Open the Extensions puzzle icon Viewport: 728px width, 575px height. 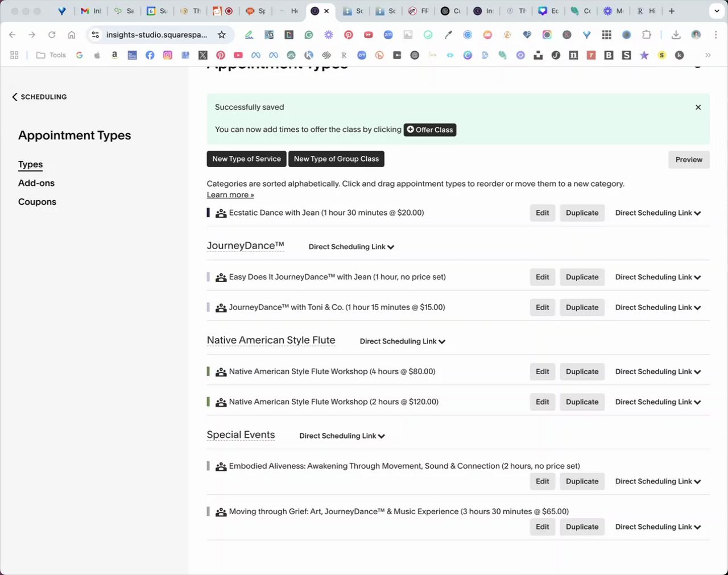[x=646, y=35]
